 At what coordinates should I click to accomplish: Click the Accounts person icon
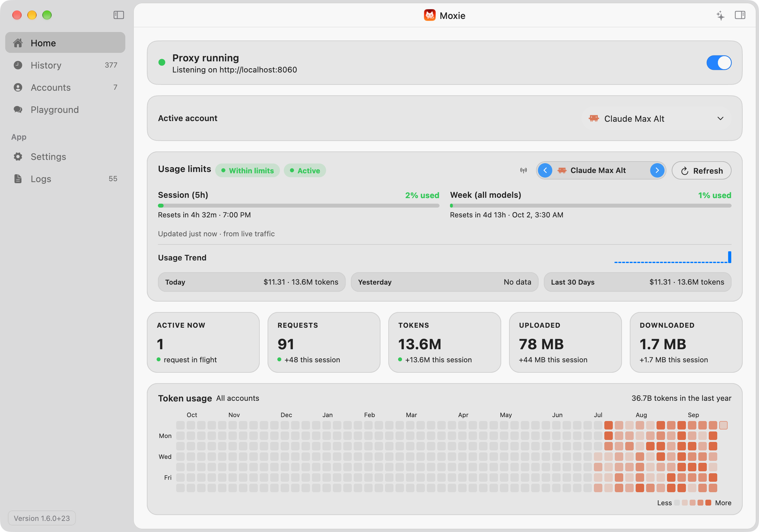[x=18, y=87]
